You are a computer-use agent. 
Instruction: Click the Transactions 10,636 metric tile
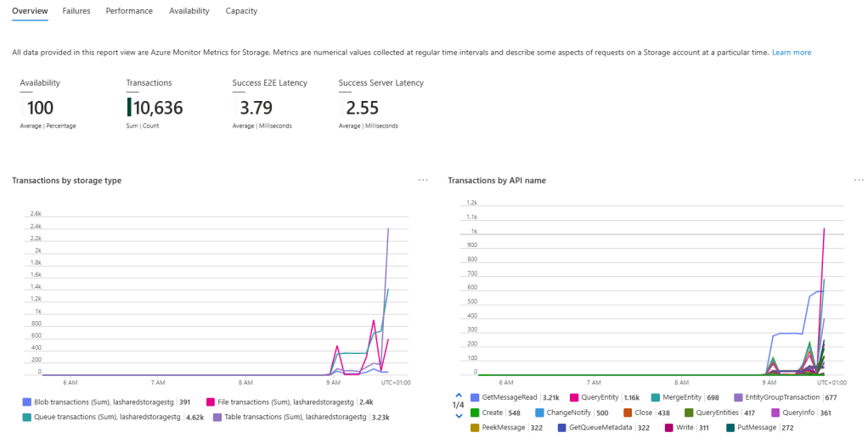(155, 103)
